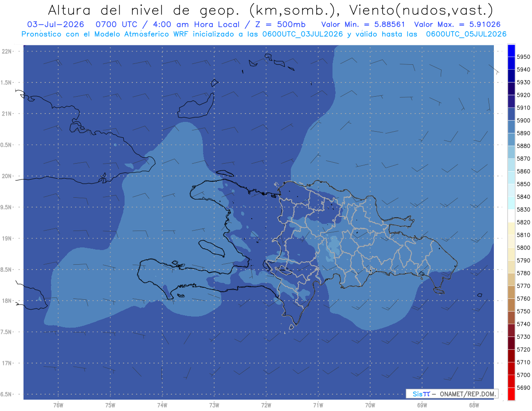This screenshot has width=532, height=411.
Task: Click the 69W longitude label
Action: tap(422, 405)
